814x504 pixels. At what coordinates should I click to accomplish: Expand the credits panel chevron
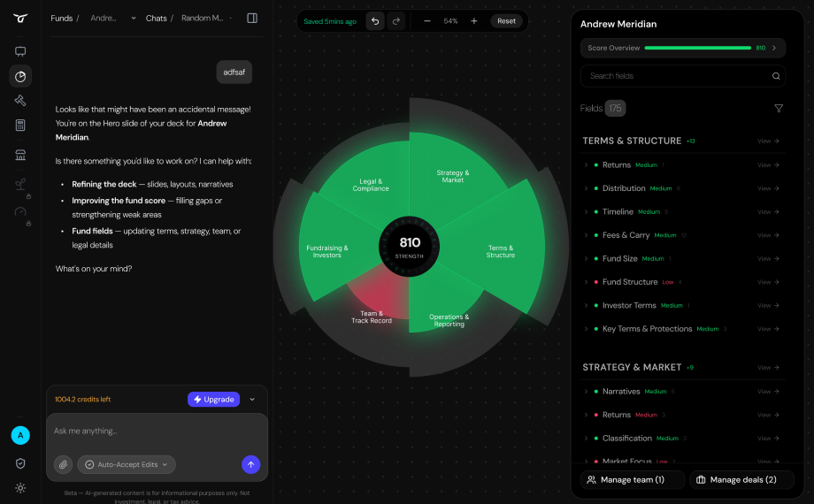(x=252, y=399)
